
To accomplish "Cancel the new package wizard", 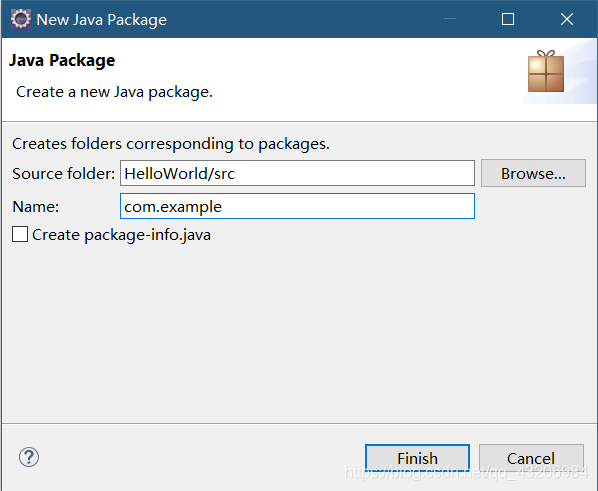I will coord(531,458).
